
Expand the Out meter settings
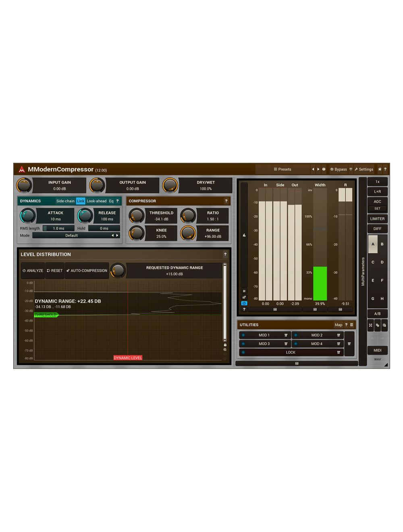pos(274,310)
